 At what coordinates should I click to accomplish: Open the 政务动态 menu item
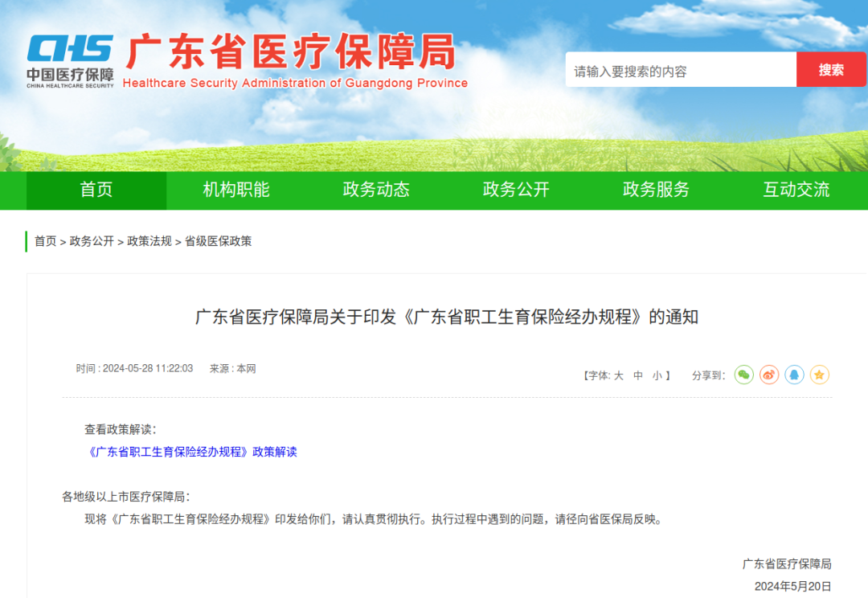coord(375,190)
